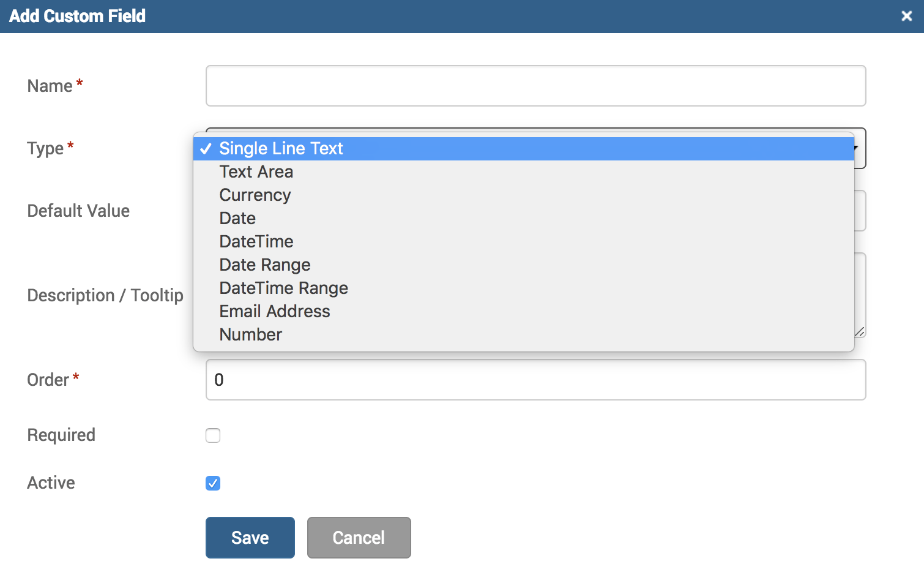This screenshot has width=924, height=583.
Task: Pick the Date type option
Action: point(237,219)
